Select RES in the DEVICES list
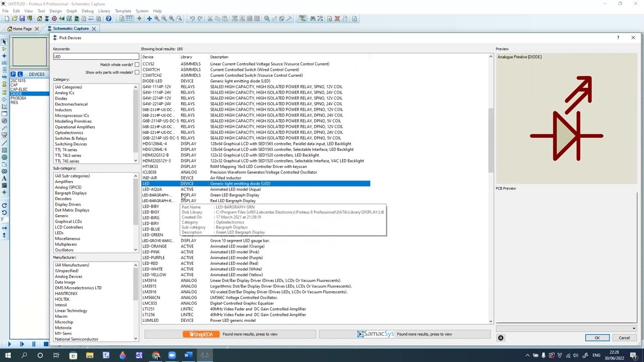This screenshot has width=644, height=362. (x=14, y=103)
